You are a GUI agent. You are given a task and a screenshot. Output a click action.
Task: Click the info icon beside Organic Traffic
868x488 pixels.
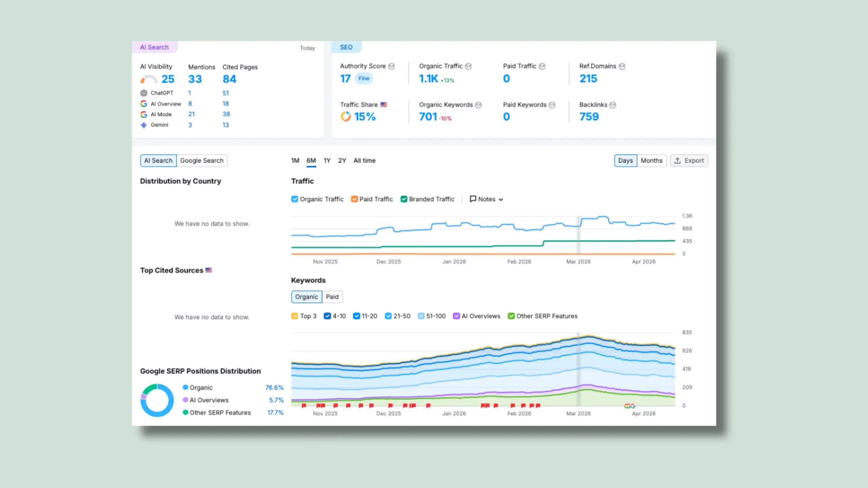pyautogui.click(x=469, y=66)
